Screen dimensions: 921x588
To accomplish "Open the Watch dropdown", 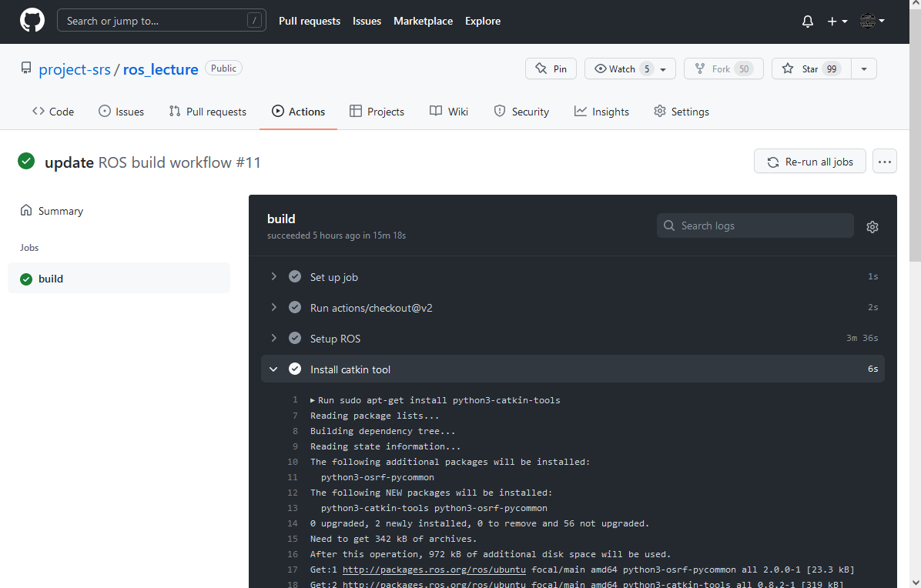I will (x=631, y=68).
